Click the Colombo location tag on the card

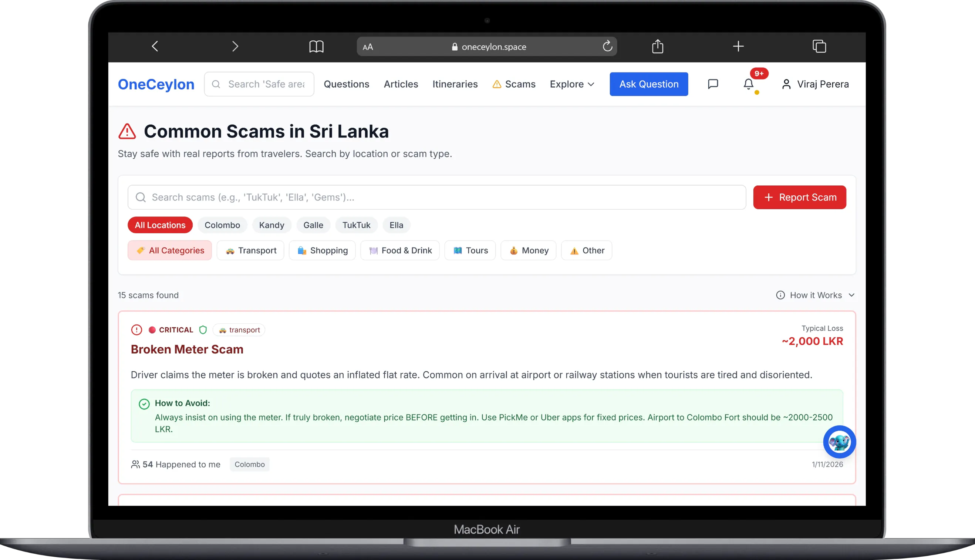tap(250, 464)
